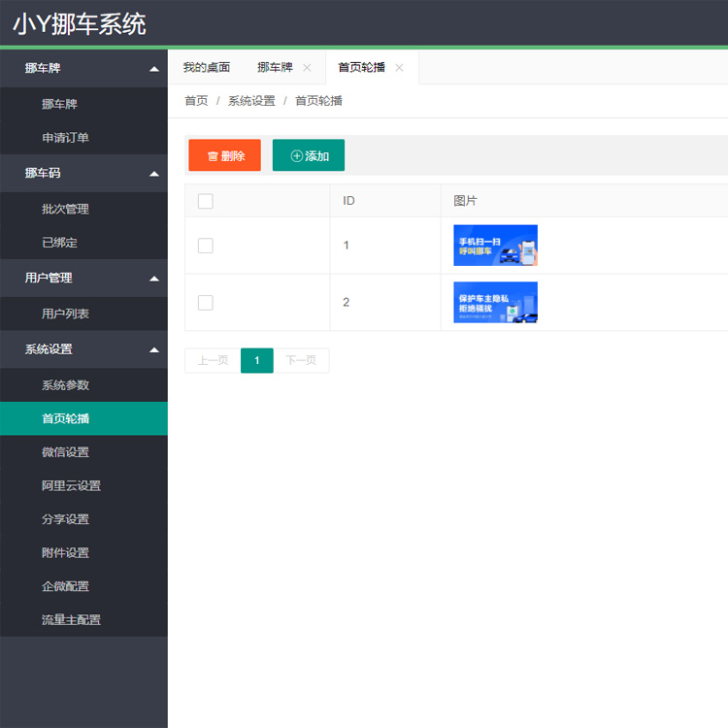Open 挪车牌 submenu item in sidebar
The height and width of the screenshot is (728, 728).
pos(83,104)
